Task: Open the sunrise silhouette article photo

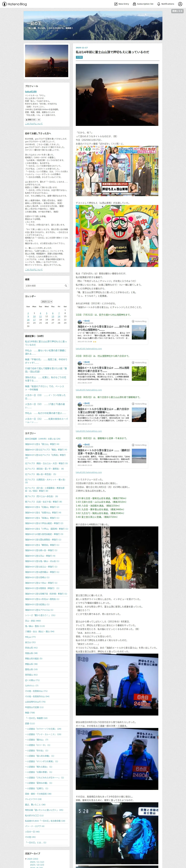Action: [x=117, y=95]
